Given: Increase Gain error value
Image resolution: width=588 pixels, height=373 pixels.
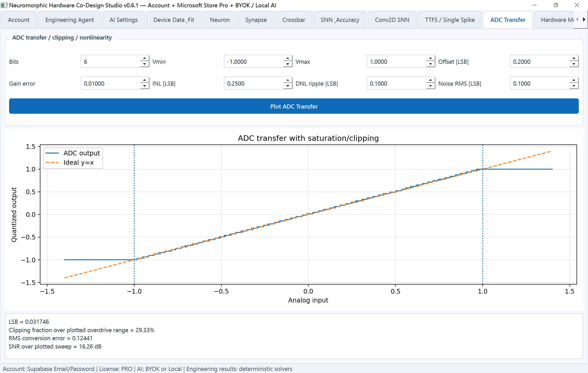Looking at the screenshot, I should coord(144,80).
